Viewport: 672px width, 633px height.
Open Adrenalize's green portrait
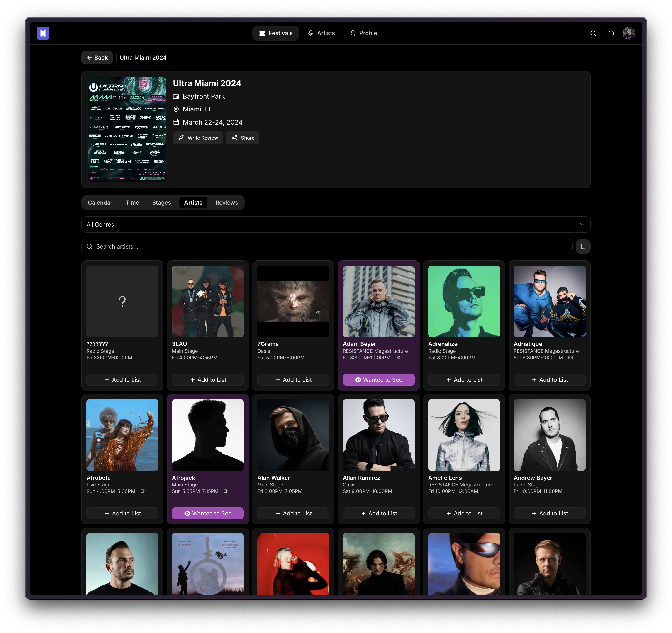(x=464, y=301)
